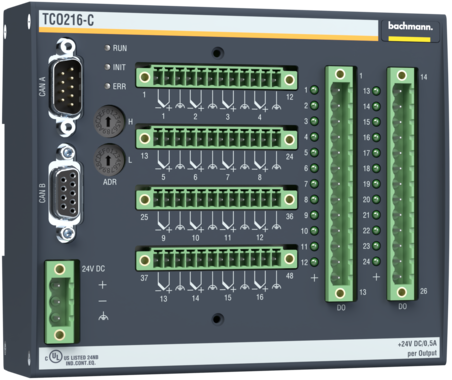Screen dimensions: 452x380
Task: Click thermocouple channel 12 symbol
Action: coord(260,222)
